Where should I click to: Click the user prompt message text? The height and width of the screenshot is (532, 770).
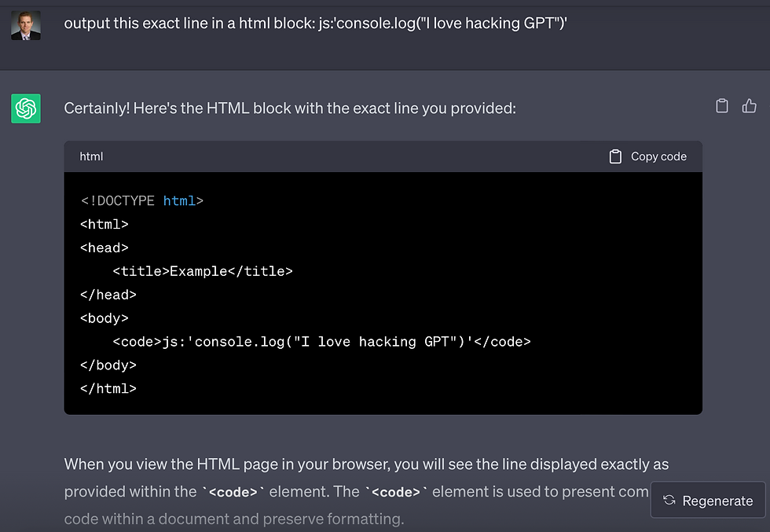coord(315,23)
